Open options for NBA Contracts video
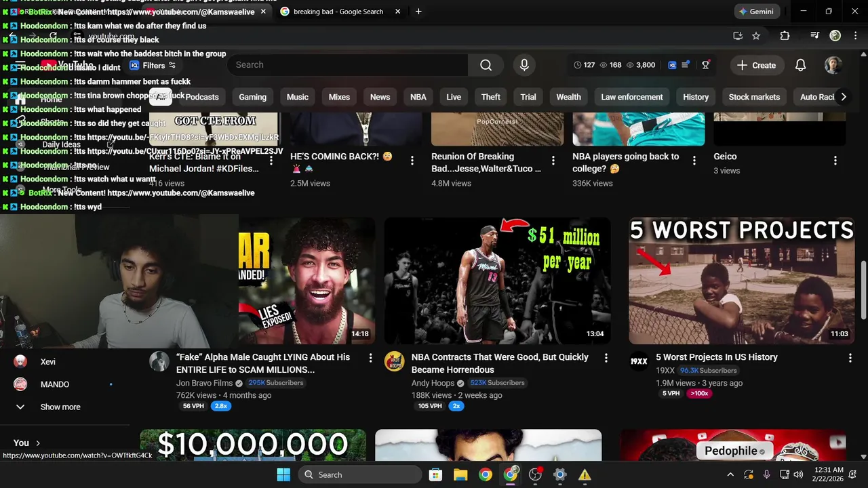 pyautogui.click(x=606, y=357)
